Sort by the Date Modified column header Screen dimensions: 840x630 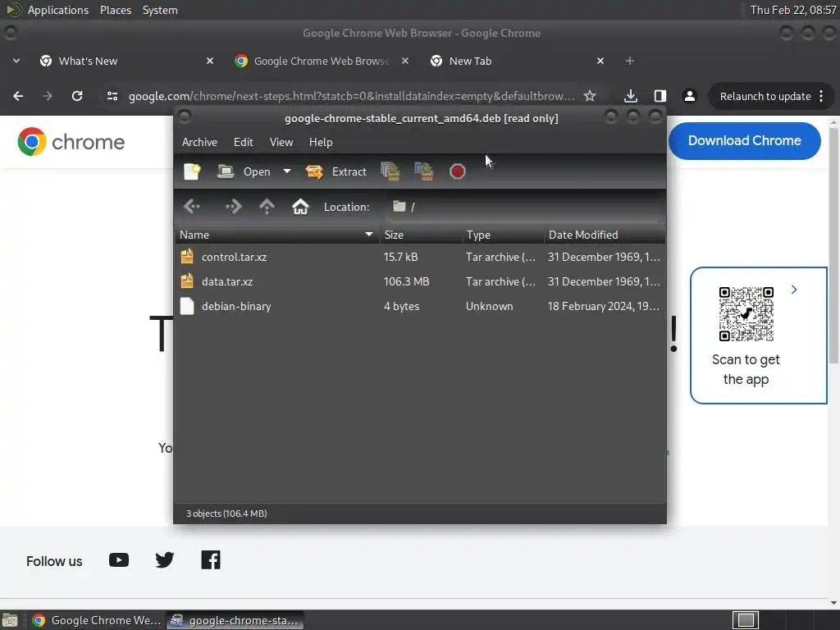pos(605,235)
